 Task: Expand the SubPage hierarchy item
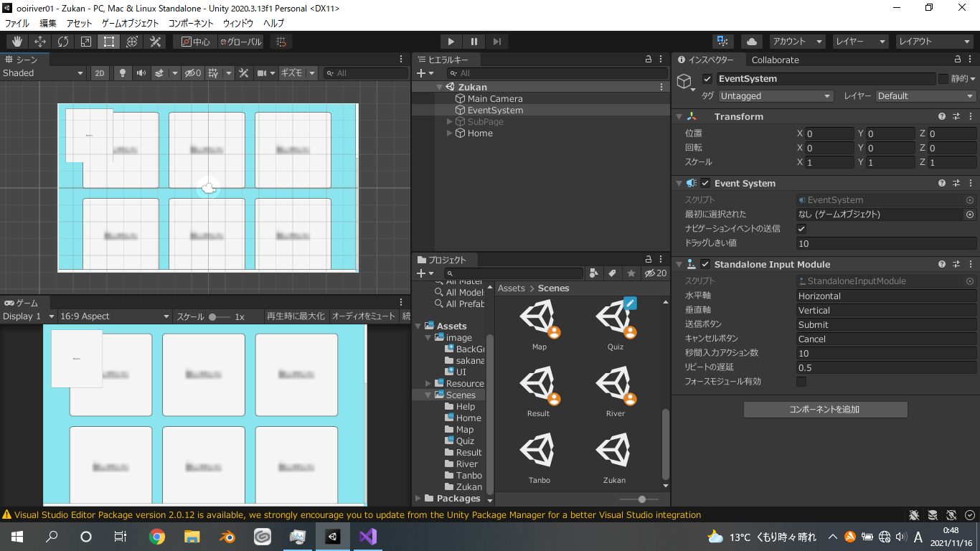click(x=450, y=122)
